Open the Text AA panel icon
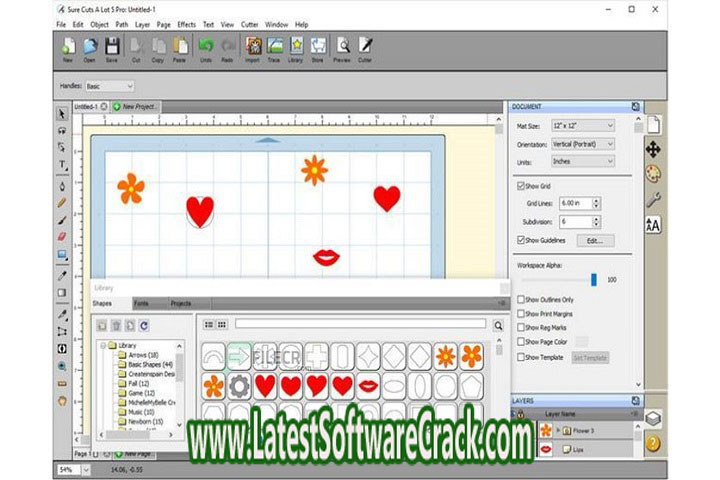This screenshot has width=720, height=480. [x=653, y=225]
